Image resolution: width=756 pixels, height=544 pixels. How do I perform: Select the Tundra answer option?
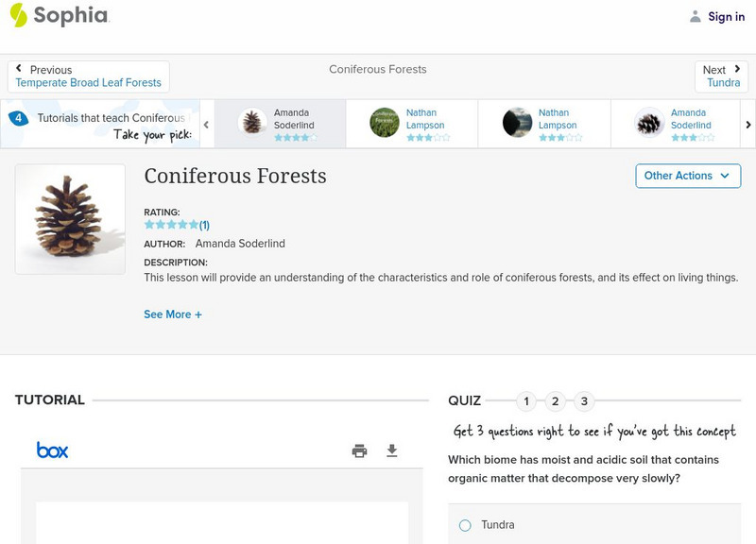(465, 525)
